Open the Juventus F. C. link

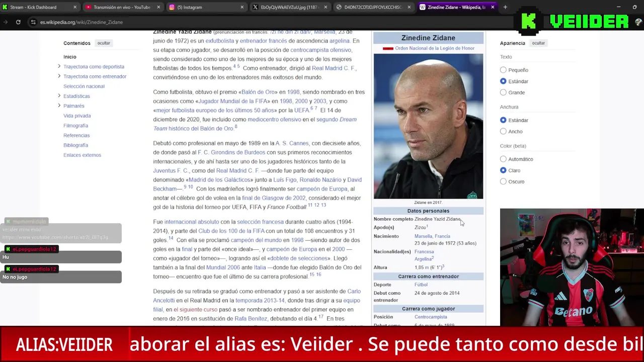point(171,170)
